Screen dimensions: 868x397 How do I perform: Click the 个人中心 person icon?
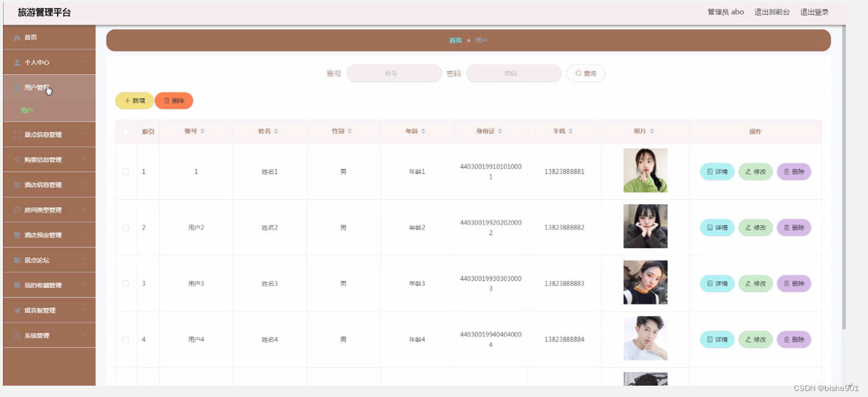click(x=17, y=63)
